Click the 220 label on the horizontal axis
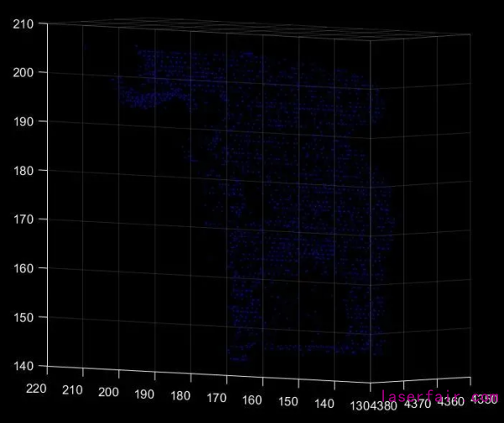 (x=37, y=389)
